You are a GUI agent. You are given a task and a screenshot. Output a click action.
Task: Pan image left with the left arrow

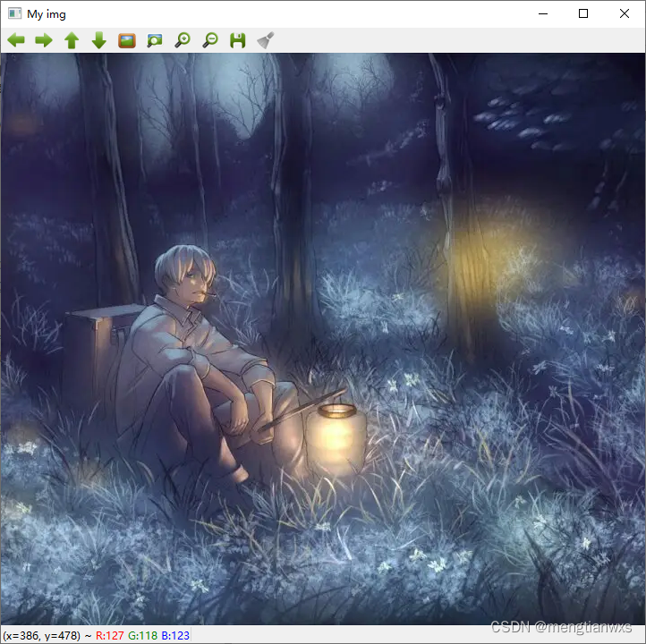point(16,40)
